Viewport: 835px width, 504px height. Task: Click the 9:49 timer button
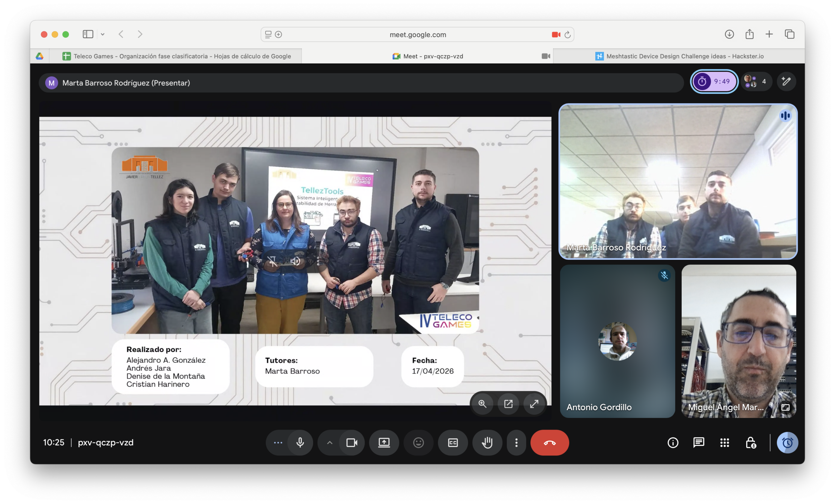pyautogui.click(x=714, y=81)
